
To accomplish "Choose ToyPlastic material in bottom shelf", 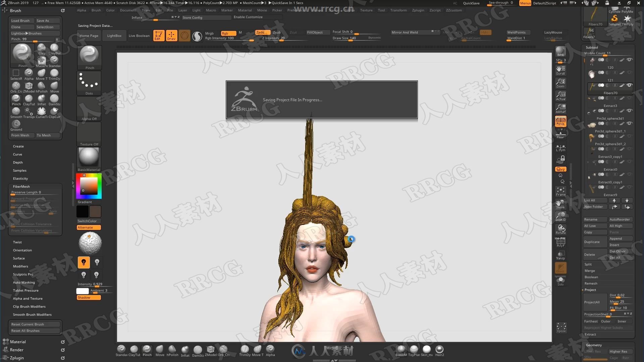I will tap(414, 351).
